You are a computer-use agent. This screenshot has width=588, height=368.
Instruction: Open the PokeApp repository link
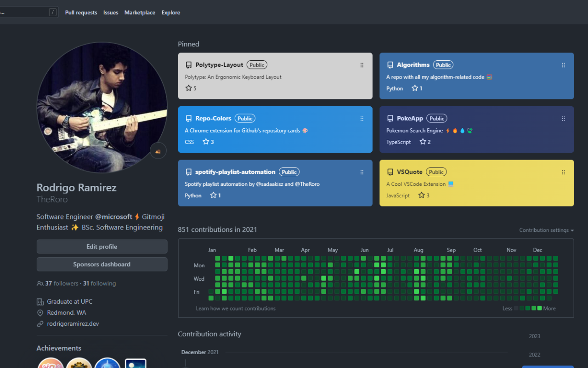coord(410,118)
